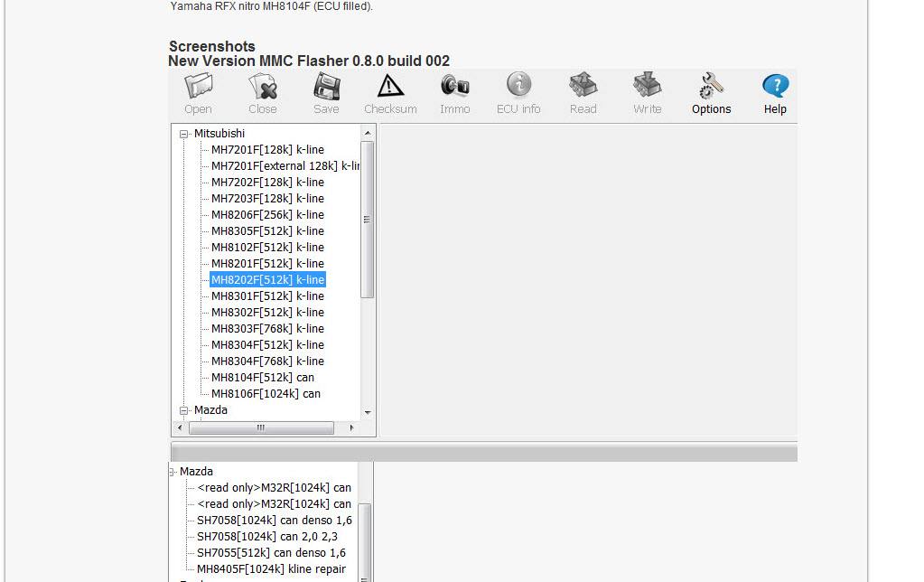Collapse the Mazda node in lower list

(x=172, y=472)
